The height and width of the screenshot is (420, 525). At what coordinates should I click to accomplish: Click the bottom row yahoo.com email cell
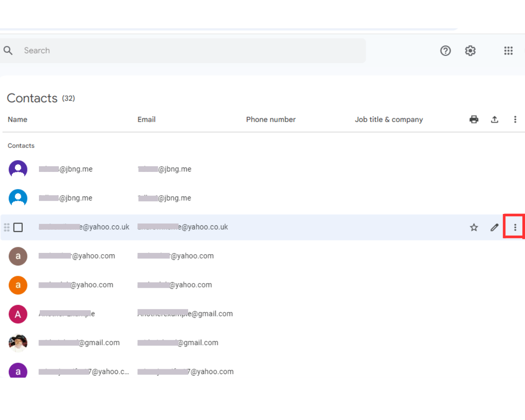[x=185, y=372]
